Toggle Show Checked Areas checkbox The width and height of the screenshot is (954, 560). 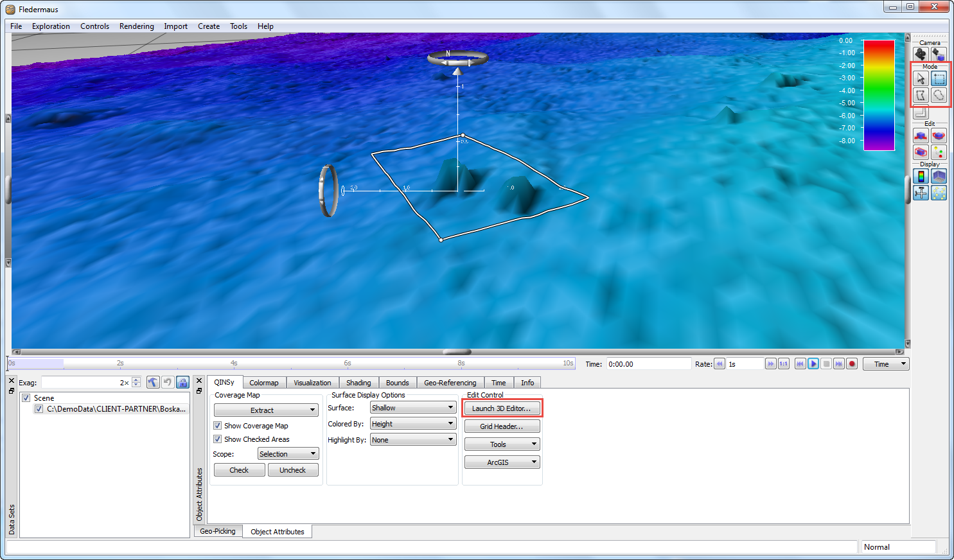click(x=218, y=439)
